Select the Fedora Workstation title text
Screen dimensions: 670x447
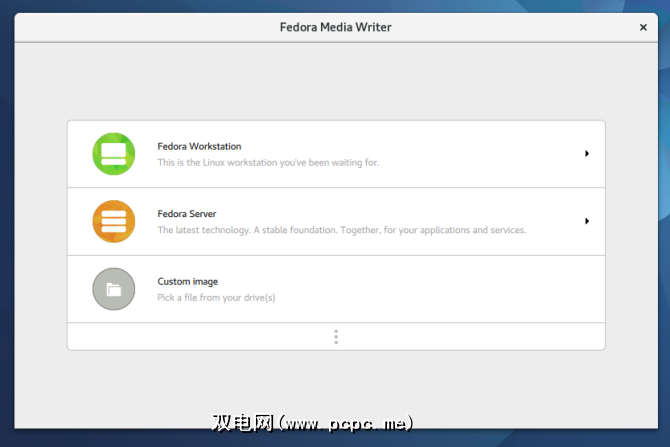[199, 146]
